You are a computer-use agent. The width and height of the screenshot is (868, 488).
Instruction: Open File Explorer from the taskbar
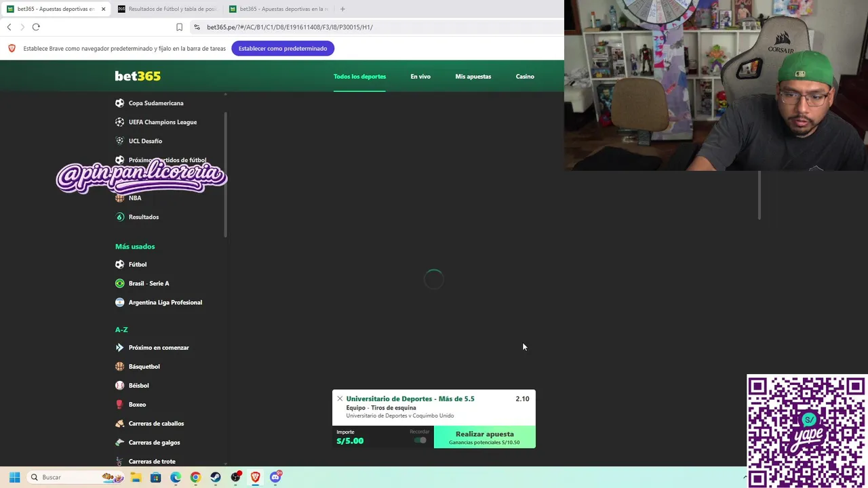pos(136,477)
